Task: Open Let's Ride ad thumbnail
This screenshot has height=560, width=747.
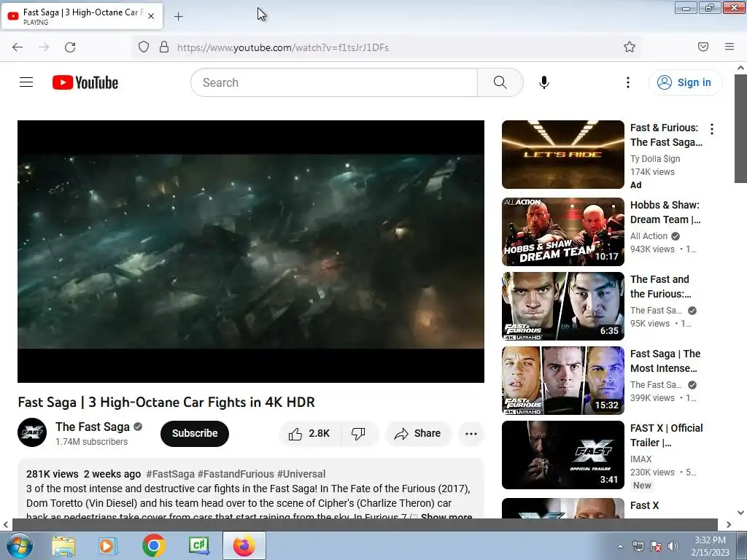Action: click(562, 155)
